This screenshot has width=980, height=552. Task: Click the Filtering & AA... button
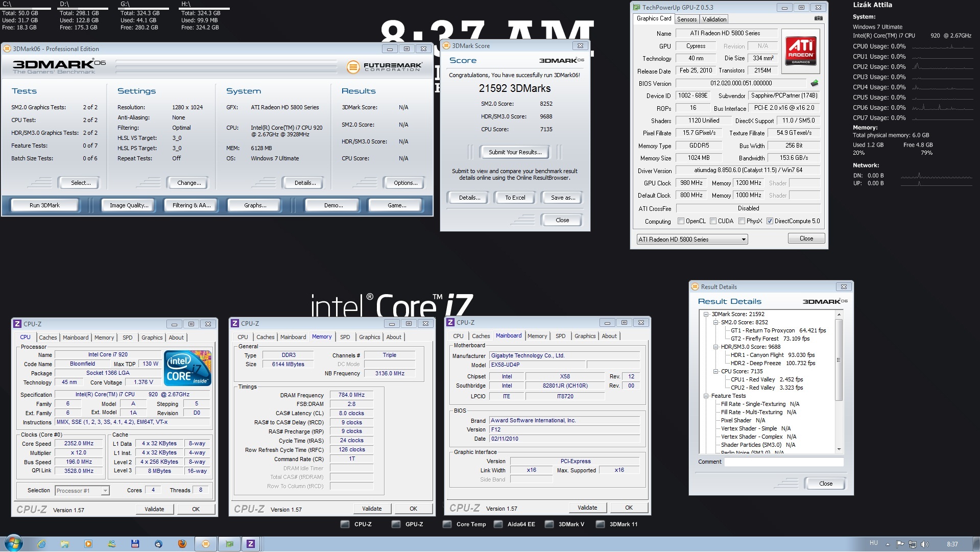[x=192, y=205]
